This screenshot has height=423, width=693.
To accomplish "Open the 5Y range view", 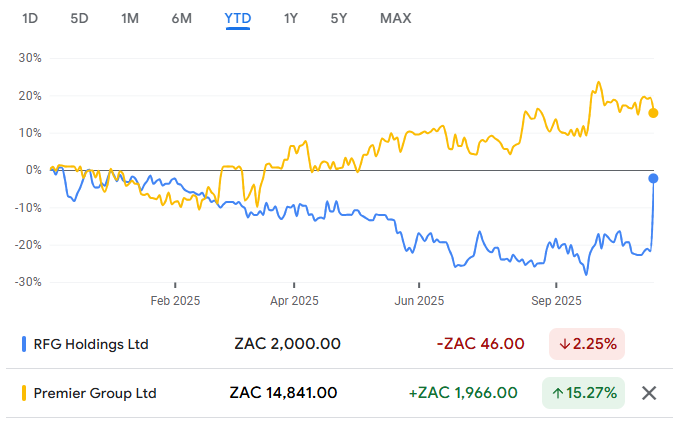I will tap(340, 18).
